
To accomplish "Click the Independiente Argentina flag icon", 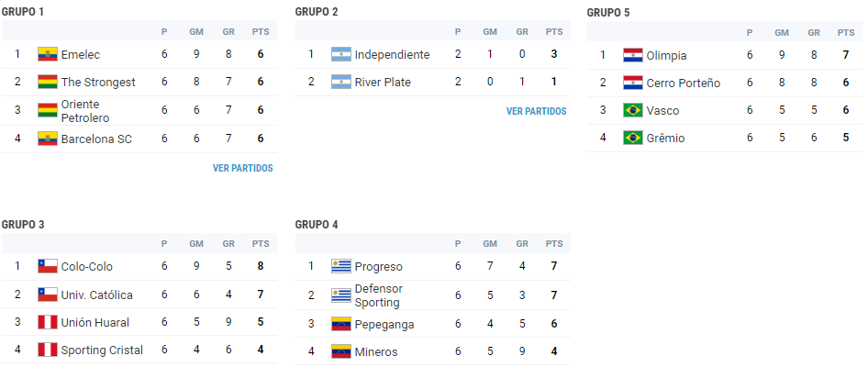I will (x=341, y=54).
